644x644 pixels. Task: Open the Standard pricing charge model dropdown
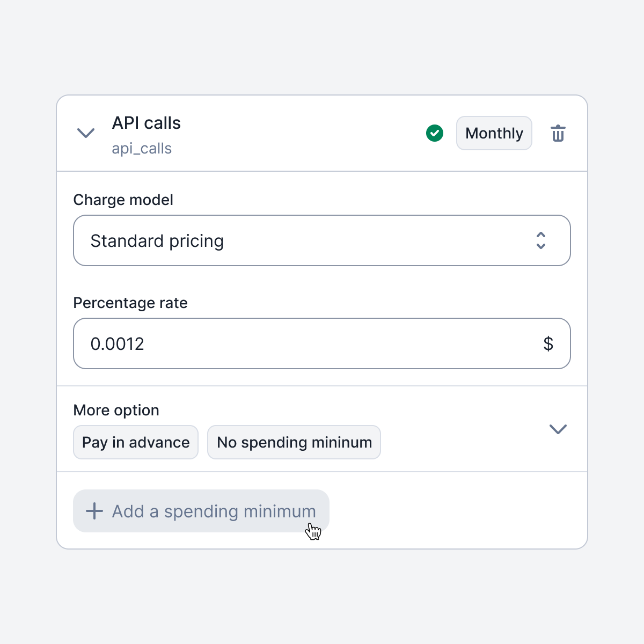(x=322, y=240)
